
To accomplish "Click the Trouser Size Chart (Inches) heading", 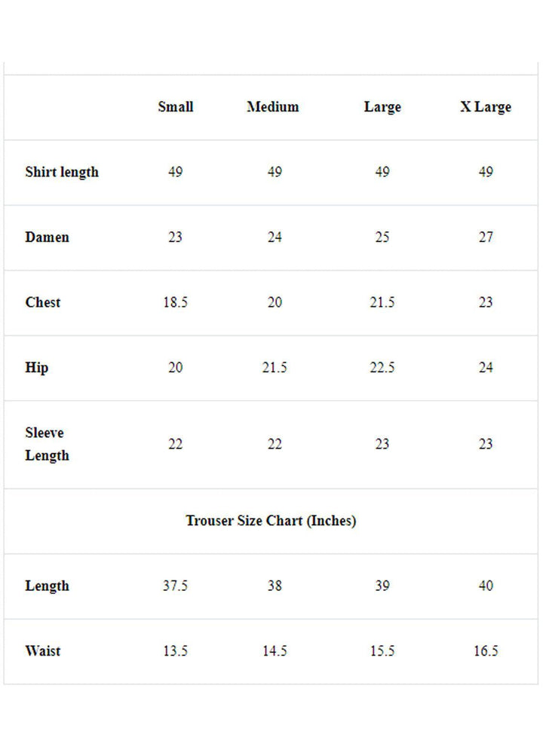I will coord(271,521).
